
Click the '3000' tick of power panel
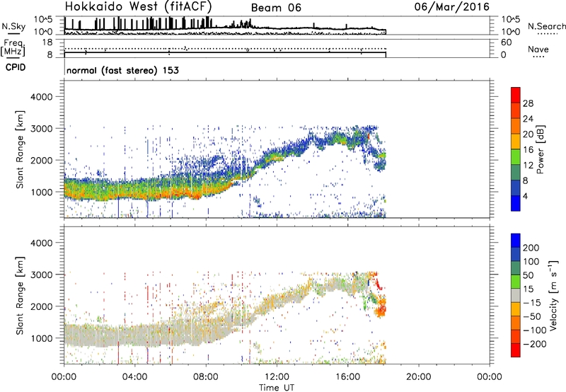[x=42, y=129]
